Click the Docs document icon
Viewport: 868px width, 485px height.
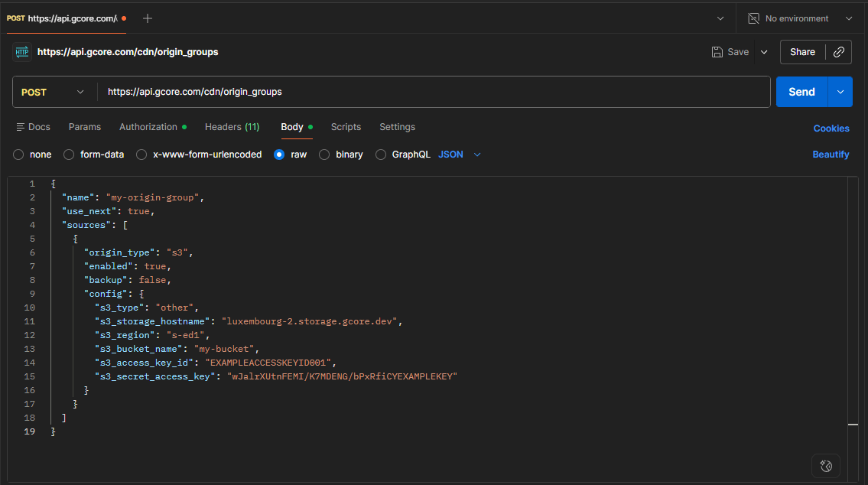point(21,127)
